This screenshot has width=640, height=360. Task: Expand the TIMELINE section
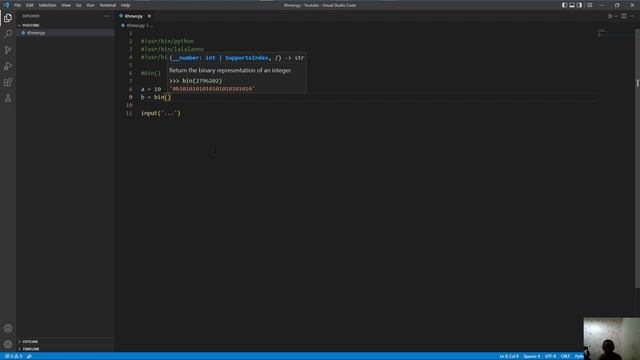(x=65, y=349)
